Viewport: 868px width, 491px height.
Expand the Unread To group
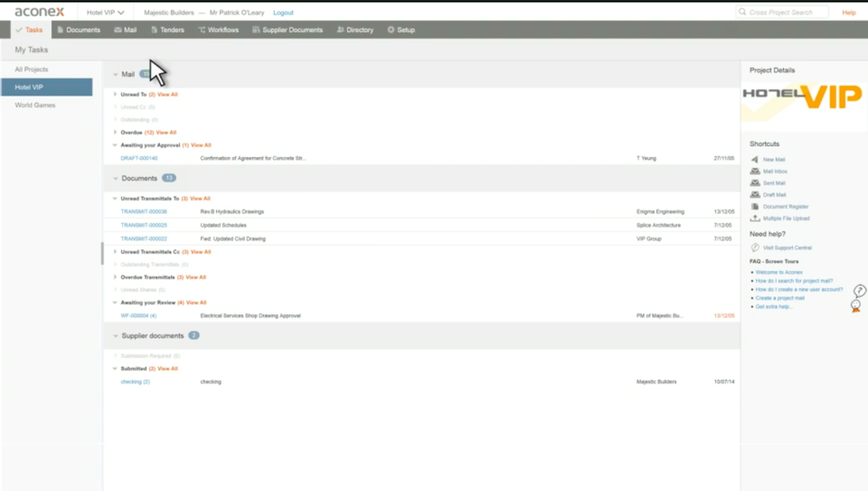coord(115,94)
